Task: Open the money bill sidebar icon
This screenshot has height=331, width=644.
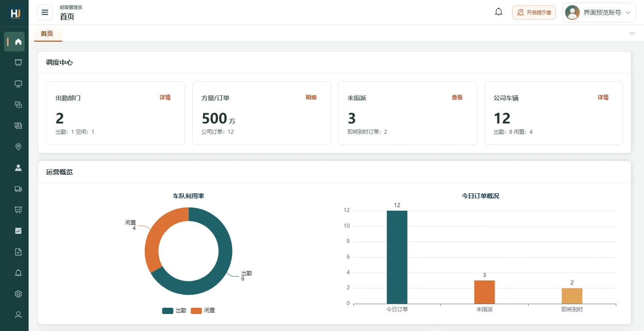Action: (18, 126)
